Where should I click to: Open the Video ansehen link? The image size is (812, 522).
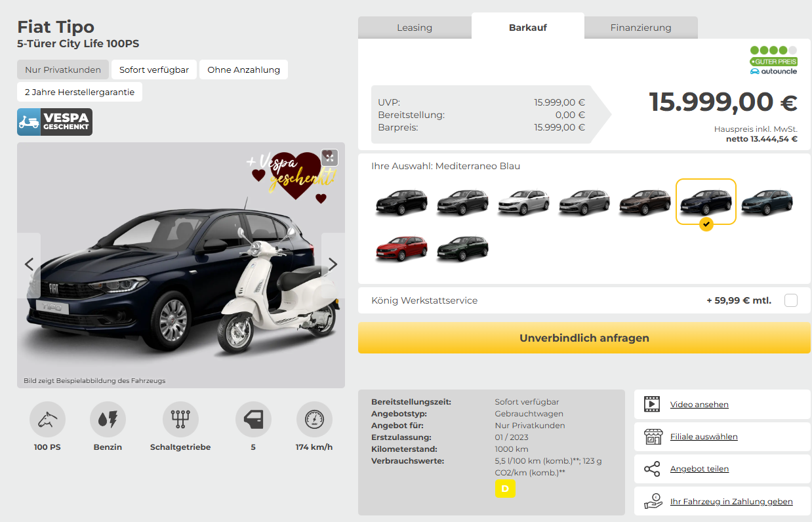699,405
